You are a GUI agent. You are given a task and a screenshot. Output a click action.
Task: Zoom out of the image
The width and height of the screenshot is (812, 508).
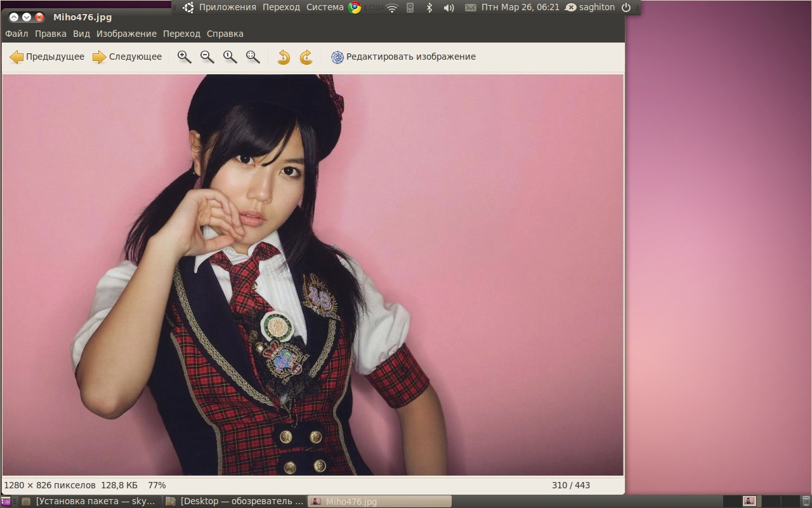coord(207,57)
